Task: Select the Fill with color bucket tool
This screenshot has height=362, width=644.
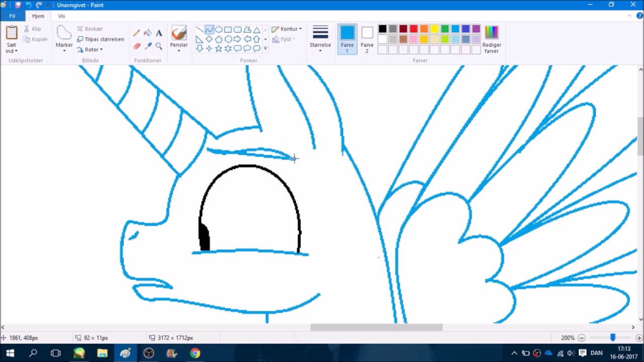Action: [147, 33]
